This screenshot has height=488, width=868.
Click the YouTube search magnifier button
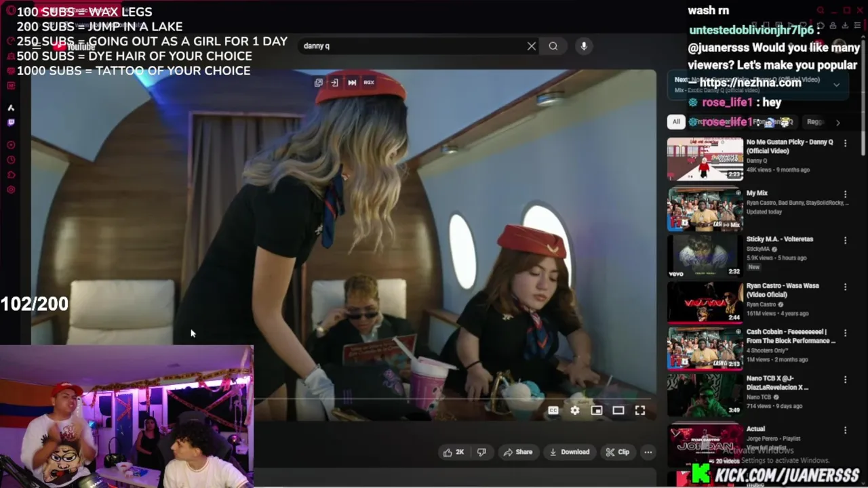pos(553,46)
